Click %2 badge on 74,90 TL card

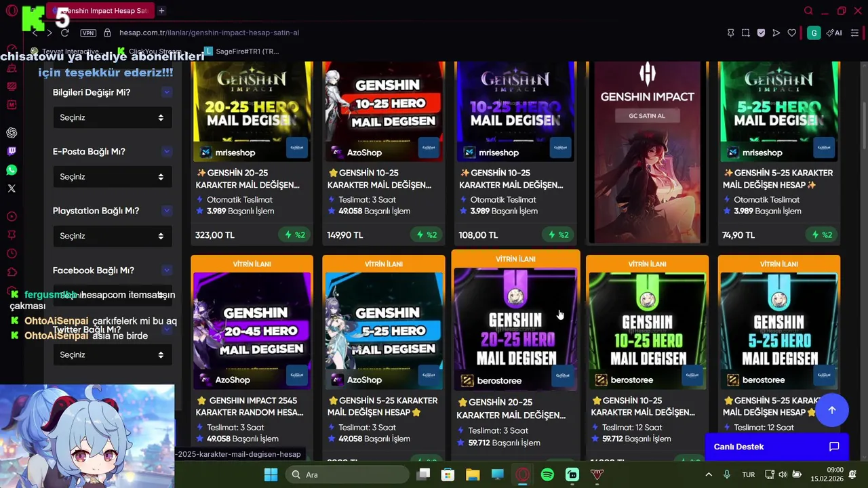click(822, 235)
